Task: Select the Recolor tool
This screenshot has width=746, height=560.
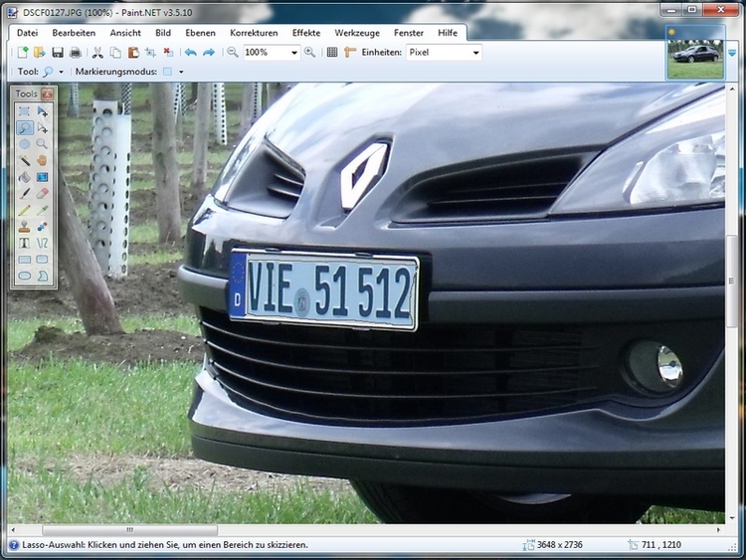Action: 43,227
